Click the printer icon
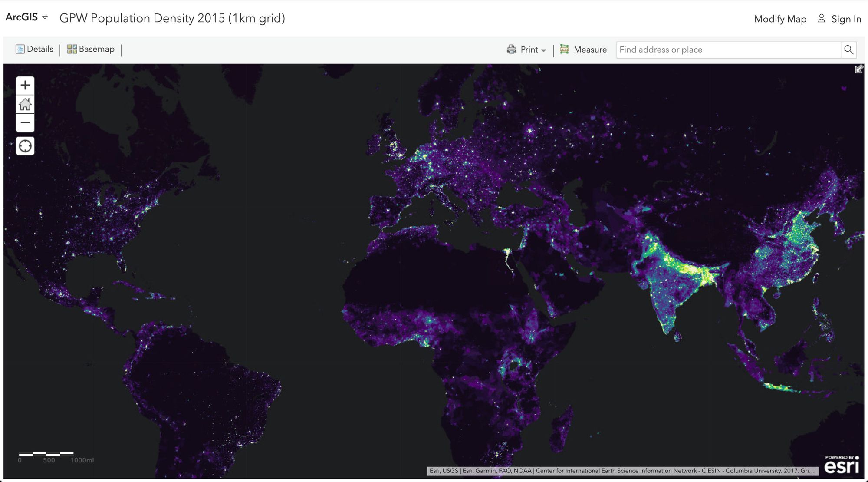The width and height of the screenshot is (868, 482). 512,50
